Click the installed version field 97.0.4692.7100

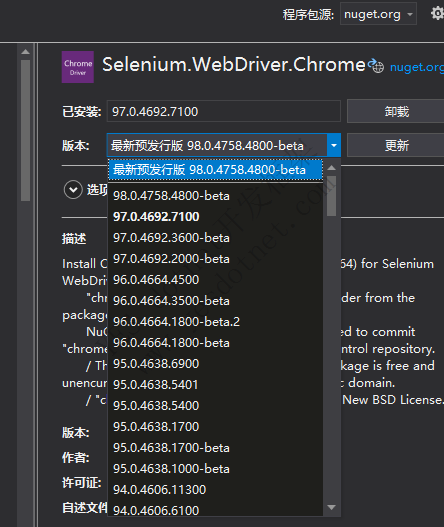click(224, 111)
